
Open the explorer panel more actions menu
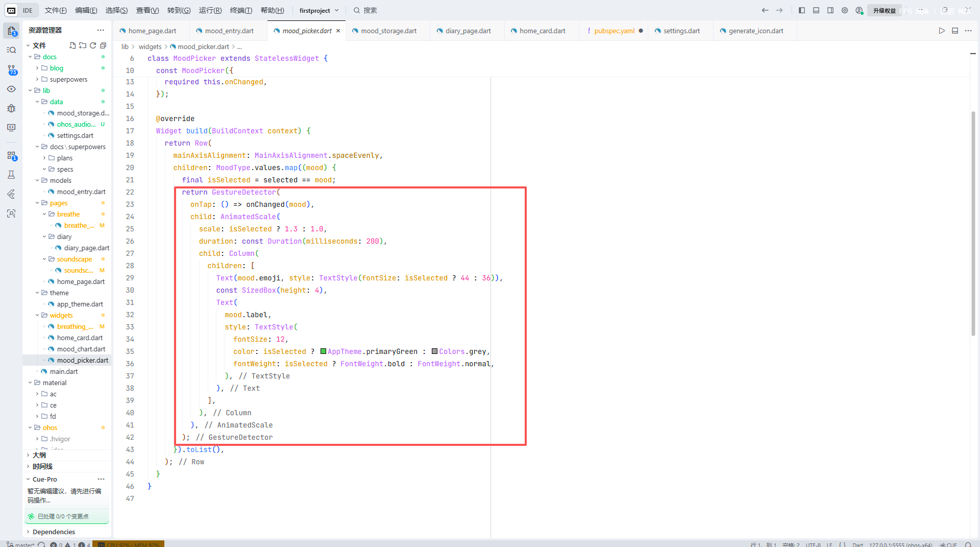click(101, 30)
